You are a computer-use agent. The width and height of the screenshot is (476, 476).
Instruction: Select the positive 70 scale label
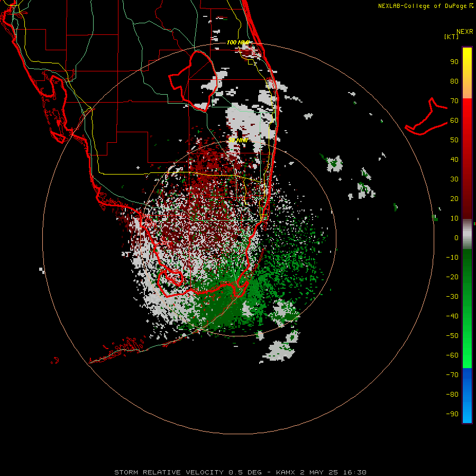coord(454,101)
